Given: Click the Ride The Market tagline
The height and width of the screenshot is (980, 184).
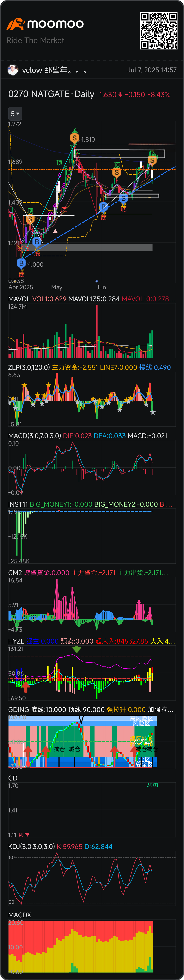Looking at the screenshot, I should tap(35, 40).
